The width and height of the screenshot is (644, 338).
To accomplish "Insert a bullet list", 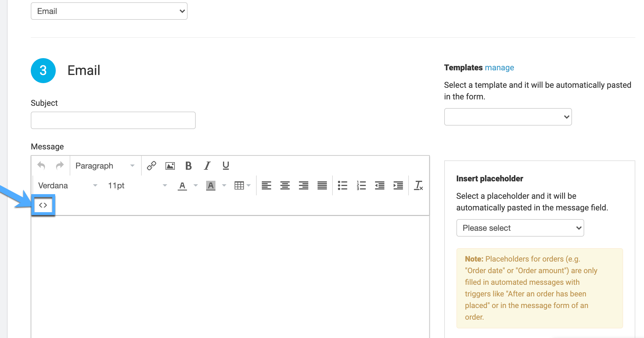I will click(343, 185).
